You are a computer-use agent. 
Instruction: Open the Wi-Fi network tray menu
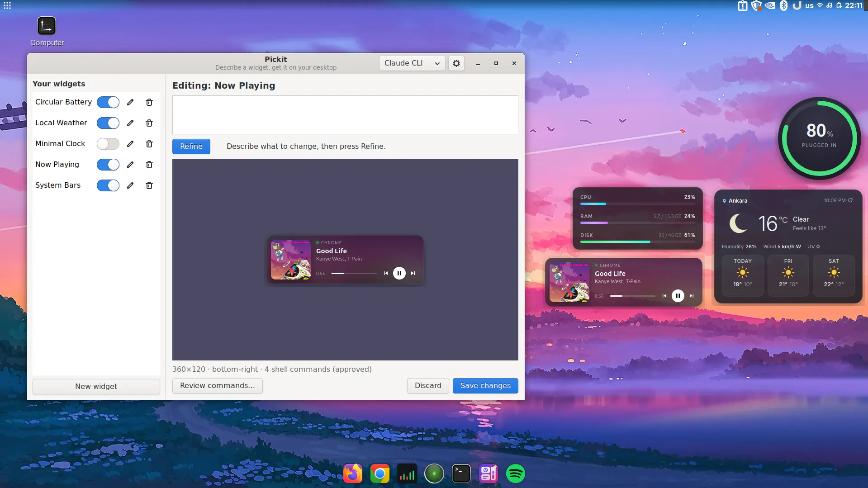(820, 5)
